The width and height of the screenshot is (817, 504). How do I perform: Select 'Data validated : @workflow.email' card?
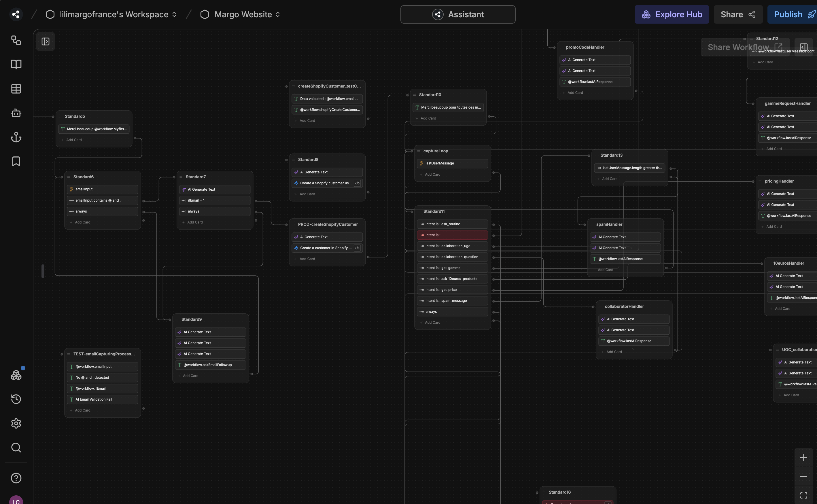click(x=327, y=99)
